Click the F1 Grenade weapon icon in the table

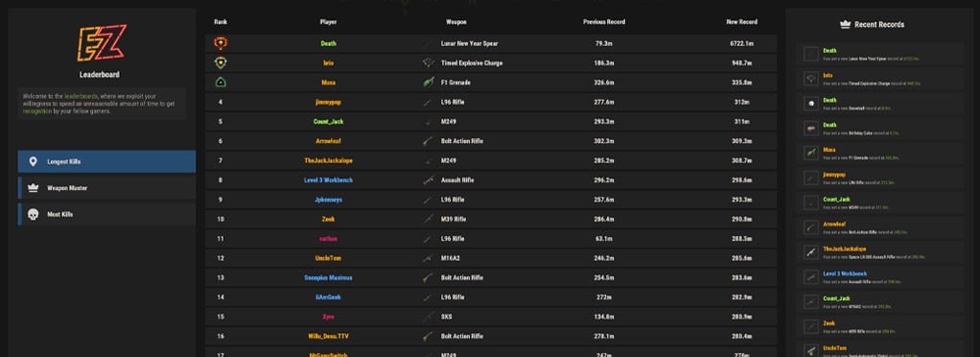tap(428, 83)
